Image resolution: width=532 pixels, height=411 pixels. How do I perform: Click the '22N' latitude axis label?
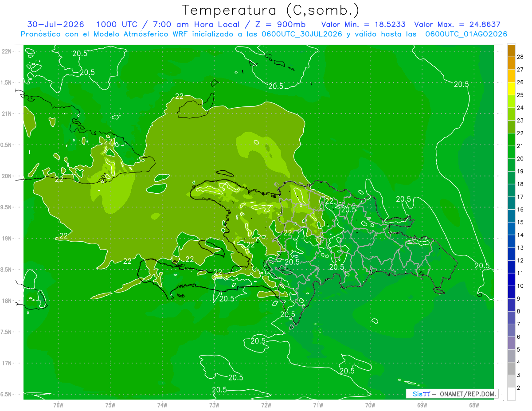point(7,51)
